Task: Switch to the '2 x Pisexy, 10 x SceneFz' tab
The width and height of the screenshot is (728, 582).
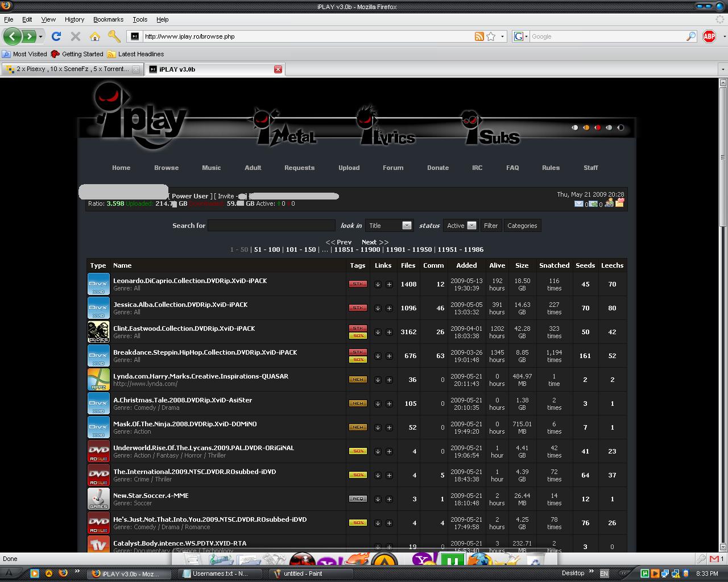Action: 72,69
